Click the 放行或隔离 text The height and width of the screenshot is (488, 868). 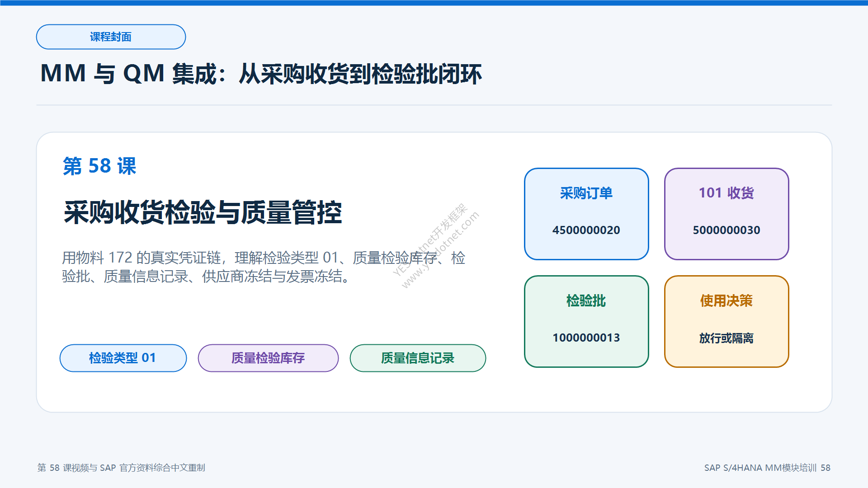click(x=726, y=338)
